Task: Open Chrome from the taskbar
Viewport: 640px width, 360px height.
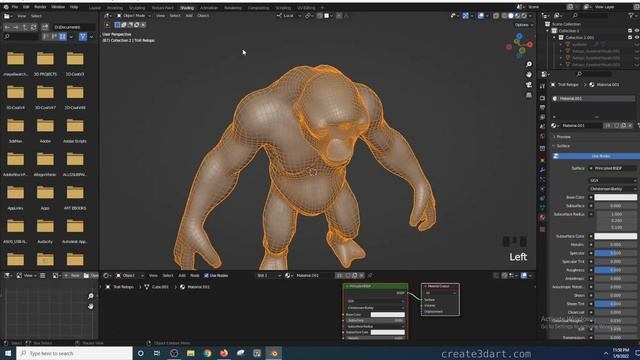Action: pyautogui.click(x=207, y=353)
